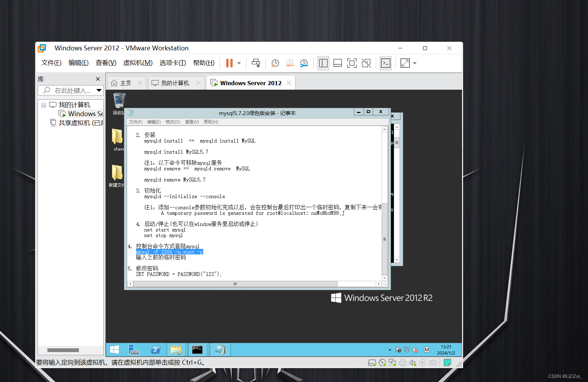Click Notepad's horizontal scrollbar thumb
This screenshot has width=588, height=382.
click(x=235, y=284)
